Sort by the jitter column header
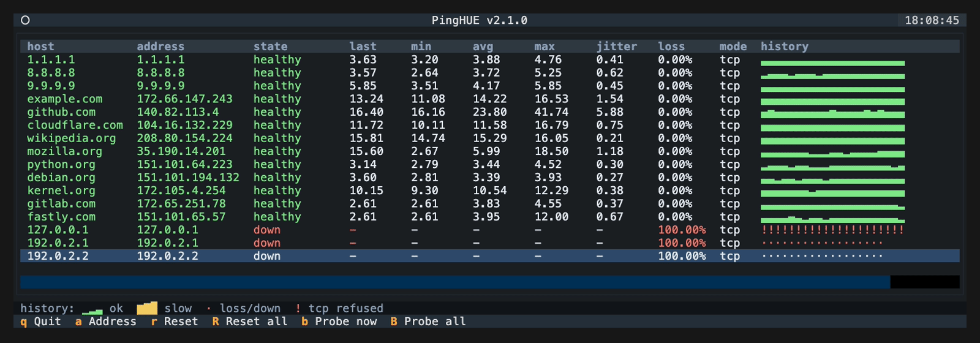 (x=617, y=47)
